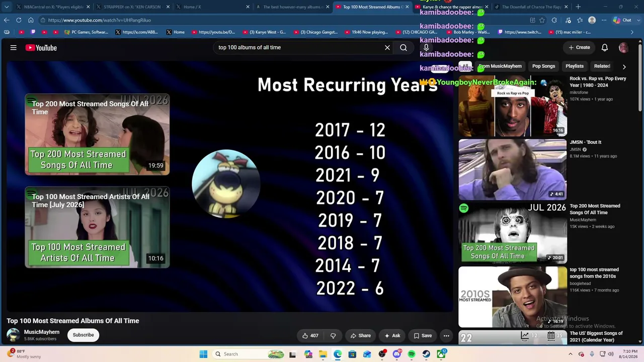Submit the search with the magnifier icon

[404, 47]
